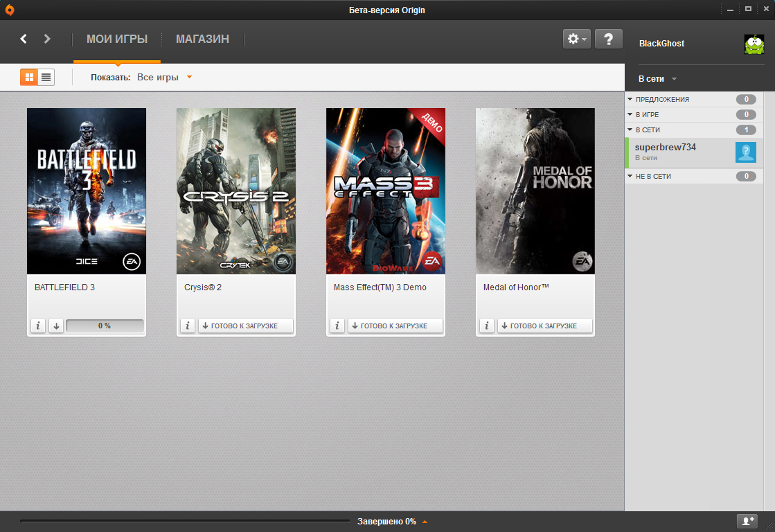Image resolution: width=775 pixels, height=532 pixels.
Task: Click the Medal of Honor™ title text
Action: [516, 287]
